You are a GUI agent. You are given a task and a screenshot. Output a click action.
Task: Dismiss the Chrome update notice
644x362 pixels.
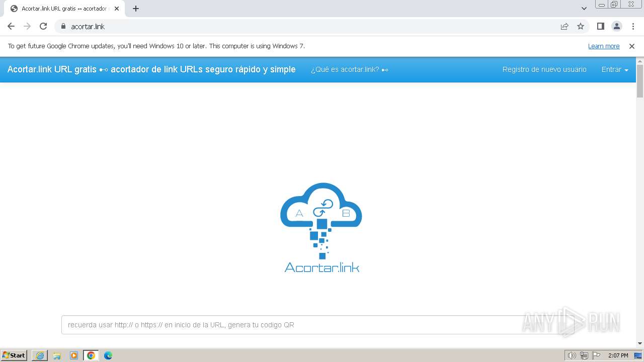(632, 46)
